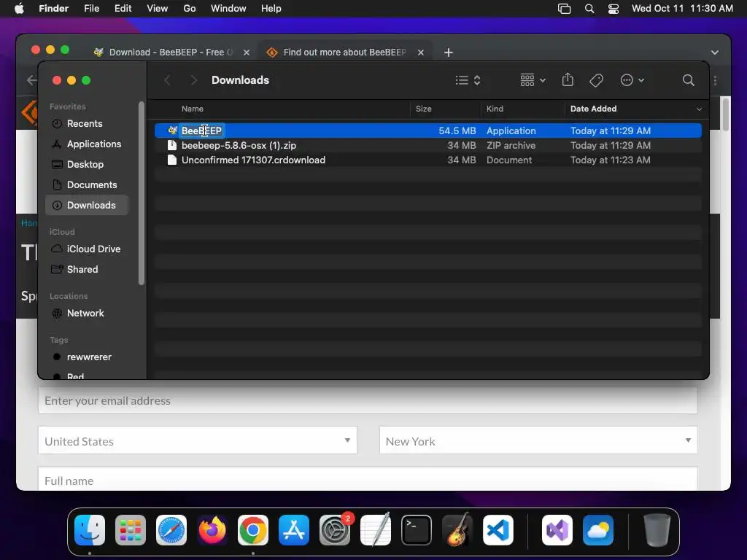Open TextEdit from the Dock

(x=376, y=529)
